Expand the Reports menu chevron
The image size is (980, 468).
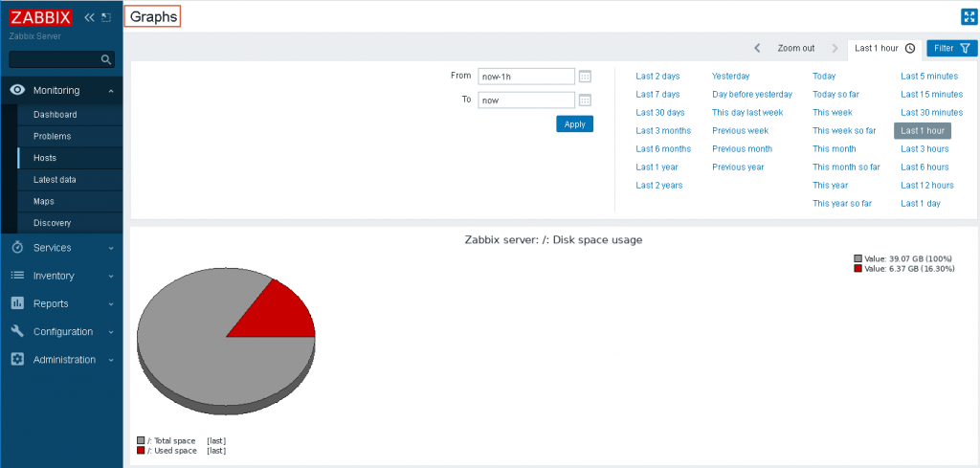tap(111, 304)
